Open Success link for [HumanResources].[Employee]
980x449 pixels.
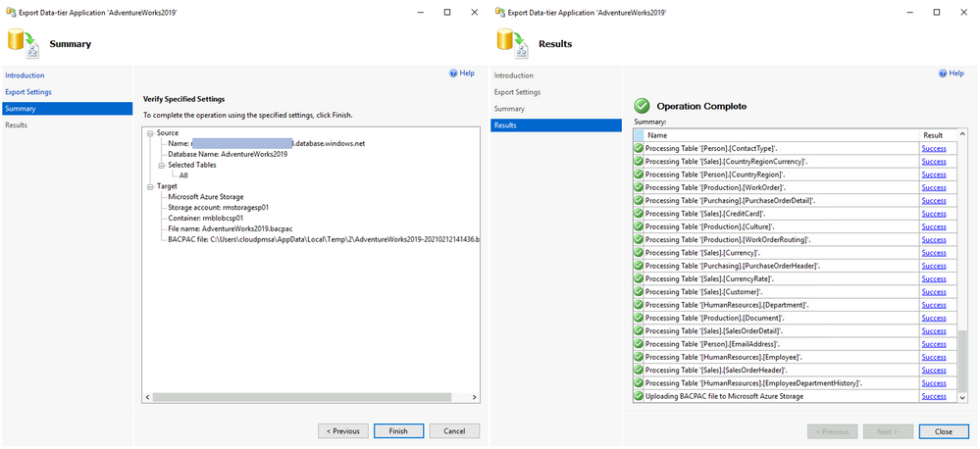pyautogui.click(x=934, y=357)
